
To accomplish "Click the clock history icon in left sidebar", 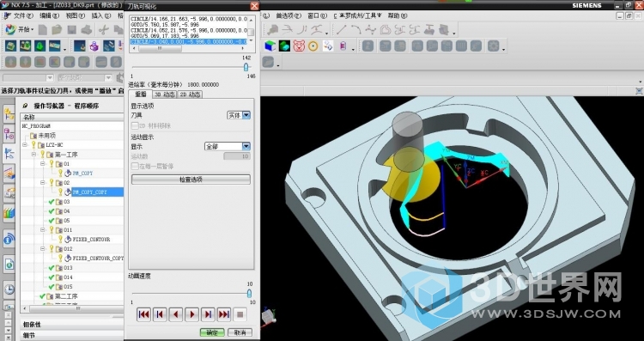I will tap(9, 289).
